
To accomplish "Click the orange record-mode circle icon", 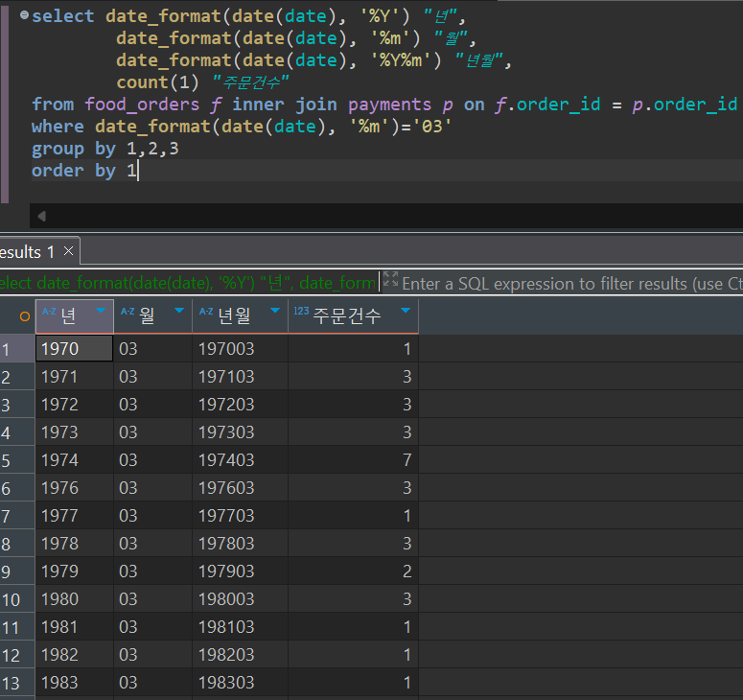I will (25, 316).
